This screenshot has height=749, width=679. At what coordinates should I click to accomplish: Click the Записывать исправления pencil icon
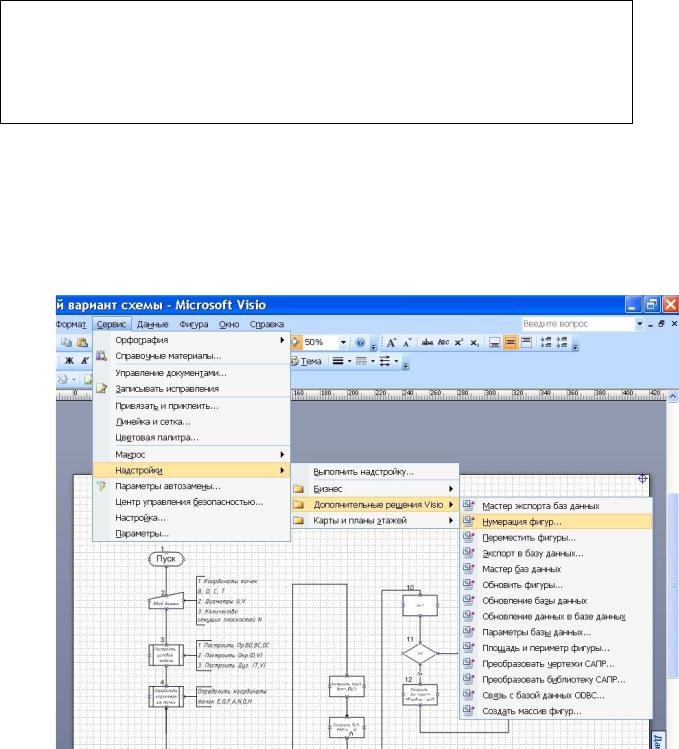tap(101, 388)
